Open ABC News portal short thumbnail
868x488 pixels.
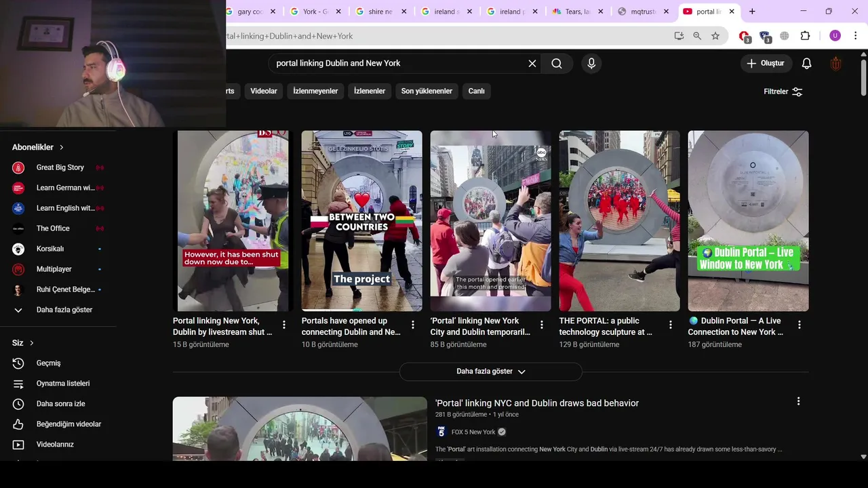tap(490, 221)
